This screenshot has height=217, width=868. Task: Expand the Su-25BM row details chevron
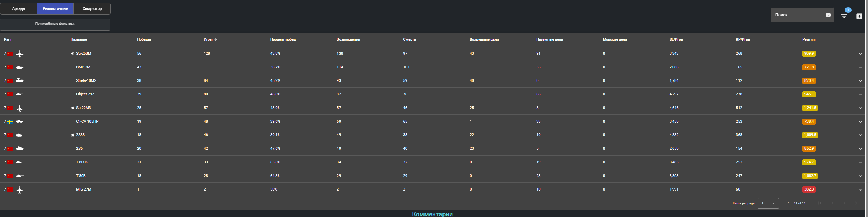tap(860, 54)
